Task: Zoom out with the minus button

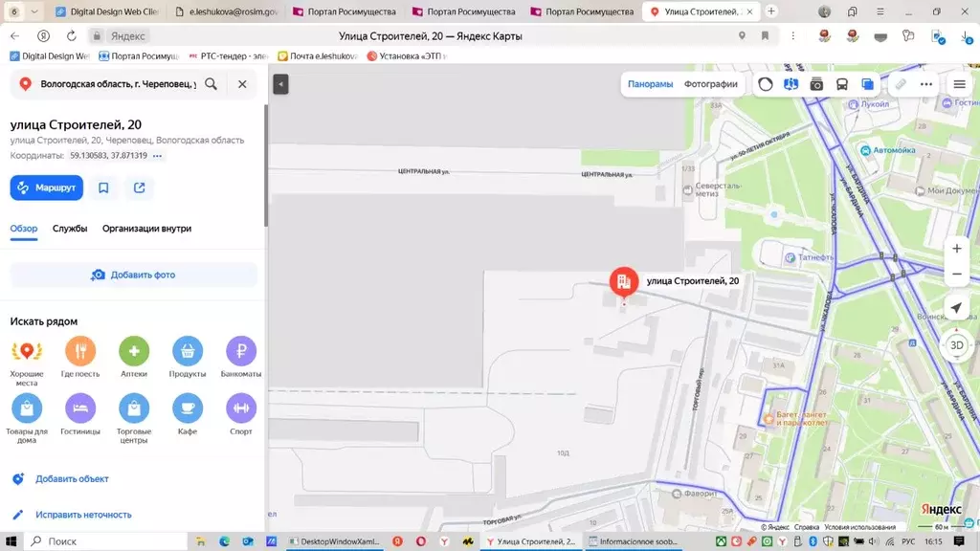Action: pos(956,275)
